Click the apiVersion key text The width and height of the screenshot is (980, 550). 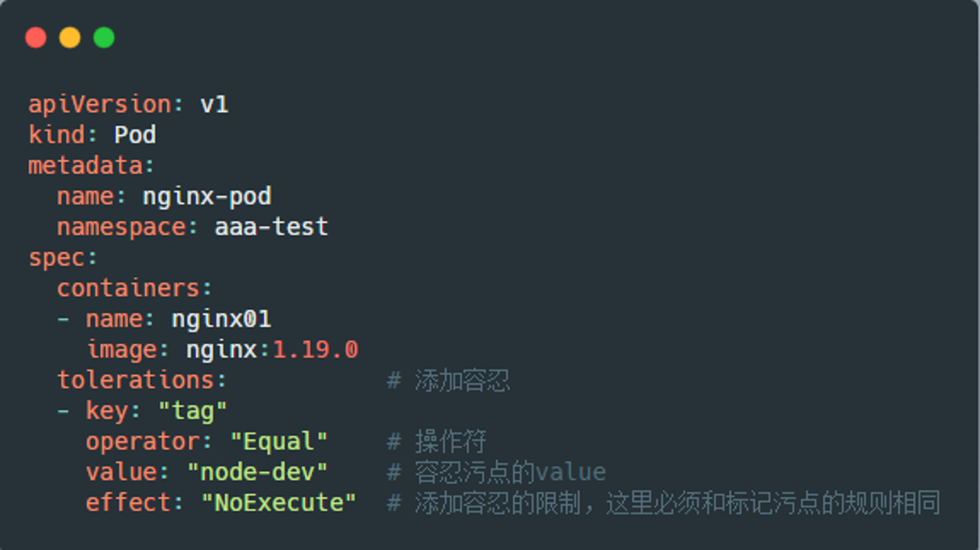point(99,105)
